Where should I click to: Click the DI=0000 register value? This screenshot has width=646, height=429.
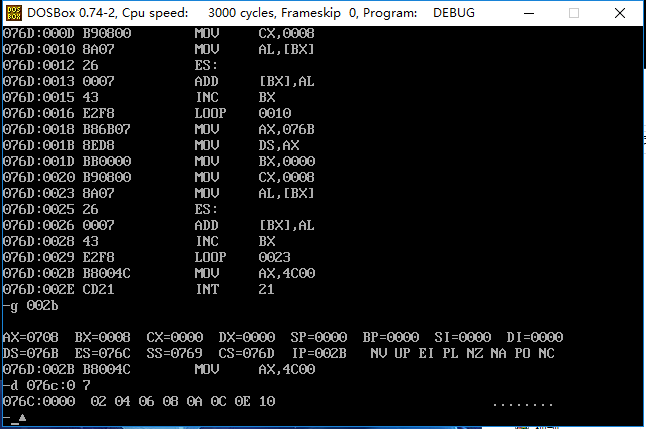click(x=535, y=338)
